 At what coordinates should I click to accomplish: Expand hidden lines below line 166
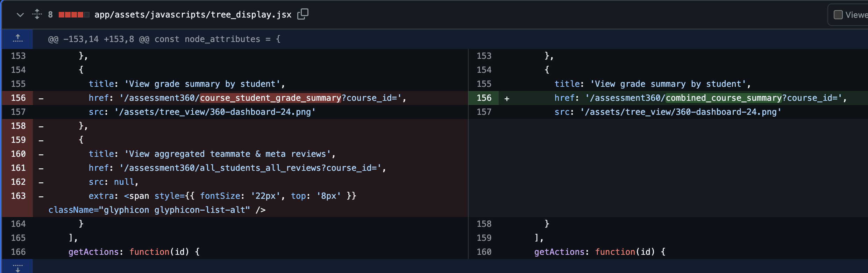pyautogui.click(x=17, y=268)
